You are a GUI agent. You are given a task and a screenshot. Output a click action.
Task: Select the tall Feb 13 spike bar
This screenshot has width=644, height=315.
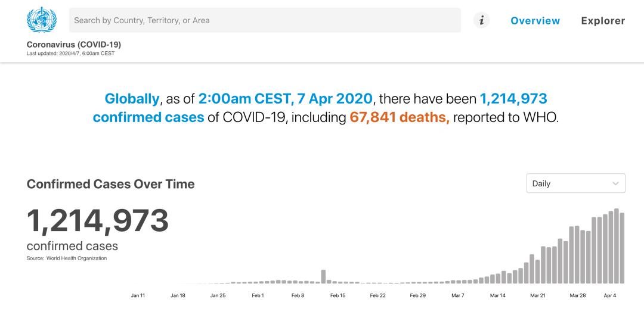323,276
